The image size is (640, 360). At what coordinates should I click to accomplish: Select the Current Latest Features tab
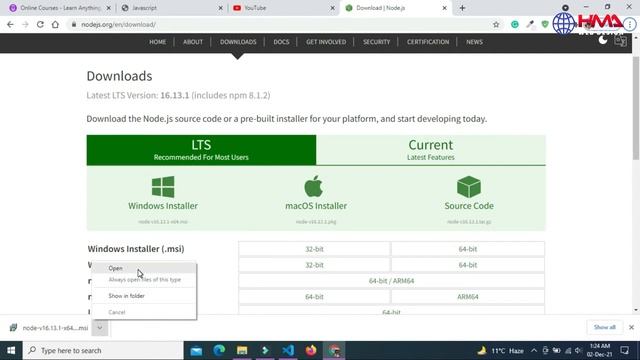coord(431,150)
